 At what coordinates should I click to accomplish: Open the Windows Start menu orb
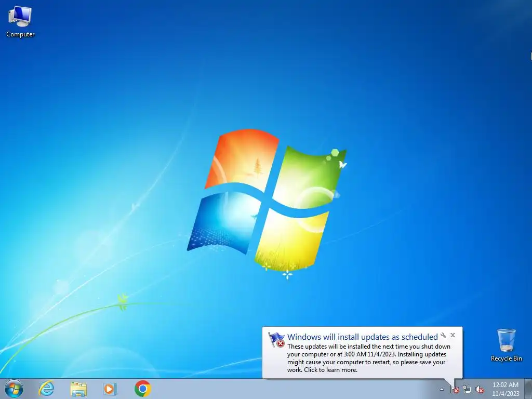14,389
